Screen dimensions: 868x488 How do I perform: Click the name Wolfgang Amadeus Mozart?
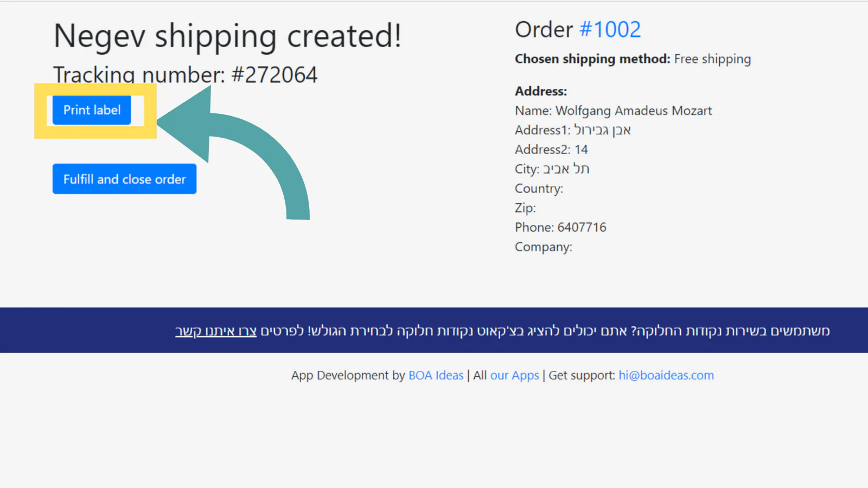pyautogui.click(x=633, y=111)
